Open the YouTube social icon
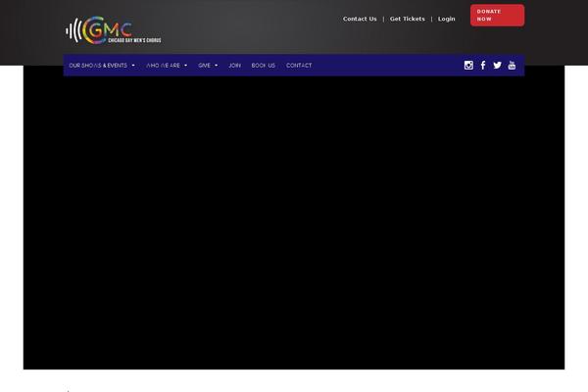 tap(512, 66)
